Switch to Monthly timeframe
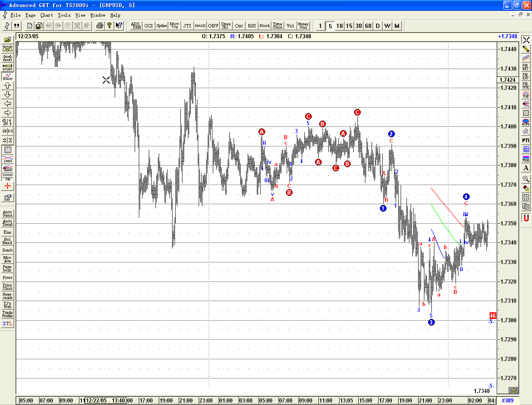 pyautogui.click(x=397, y=26)
